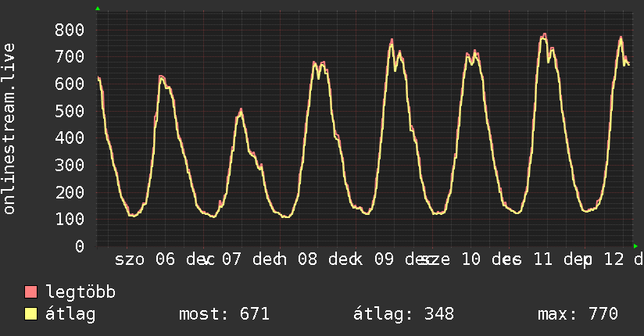Click the yellow átlag legend swatch

point(30,314)
